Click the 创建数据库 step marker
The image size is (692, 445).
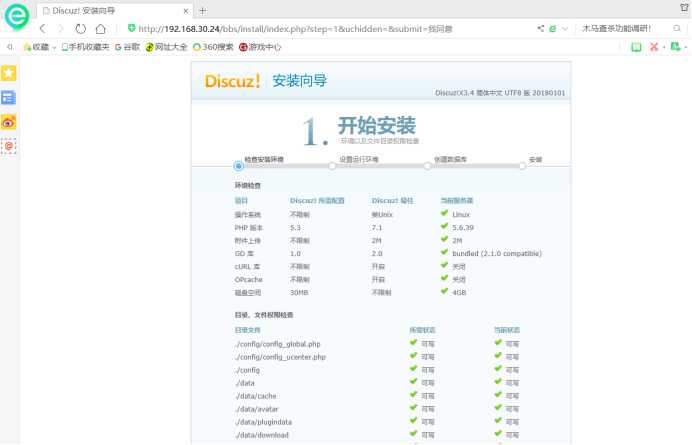(x=427, y=166)
